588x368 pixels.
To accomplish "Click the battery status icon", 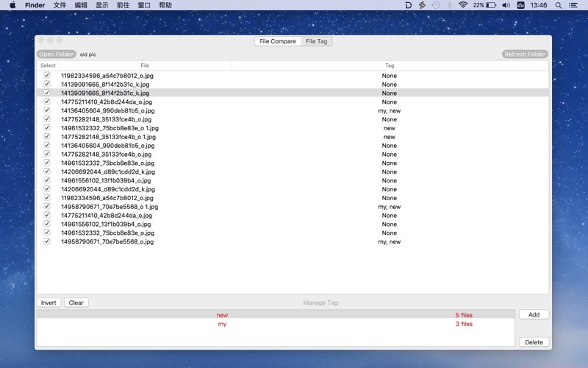I will (491, 5).
